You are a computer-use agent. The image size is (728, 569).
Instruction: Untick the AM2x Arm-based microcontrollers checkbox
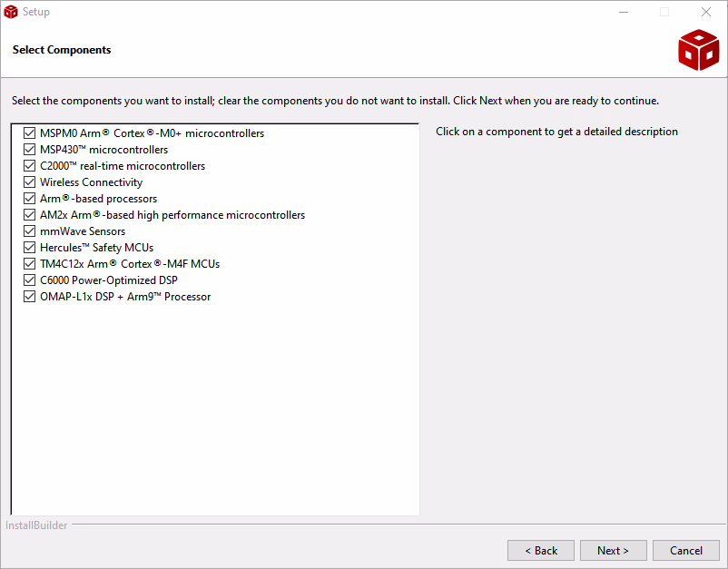coord(30,215)
